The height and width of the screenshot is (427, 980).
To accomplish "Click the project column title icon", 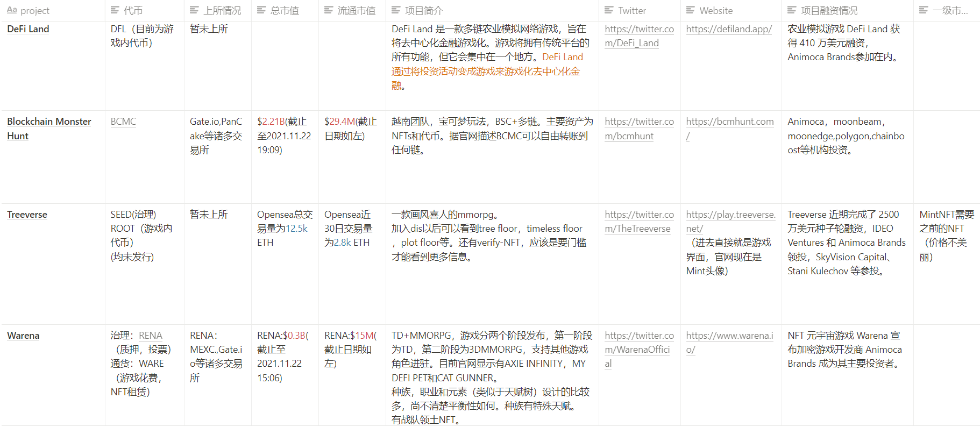I will 11,10.
